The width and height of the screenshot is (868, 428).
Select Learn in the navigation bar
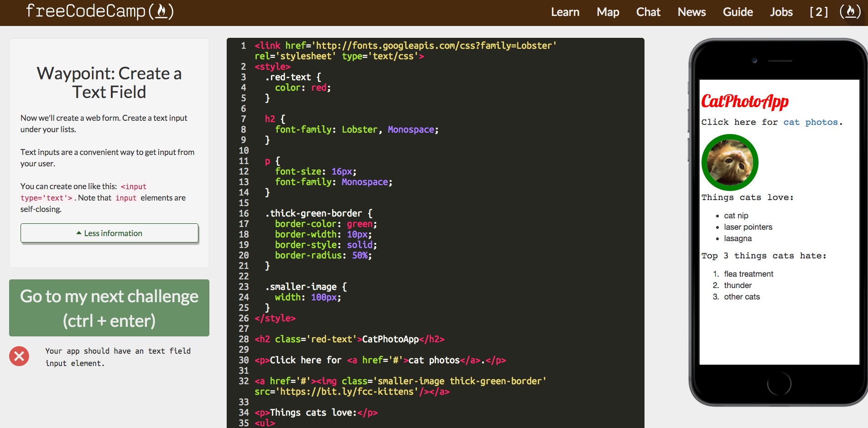tap(565, 12)
